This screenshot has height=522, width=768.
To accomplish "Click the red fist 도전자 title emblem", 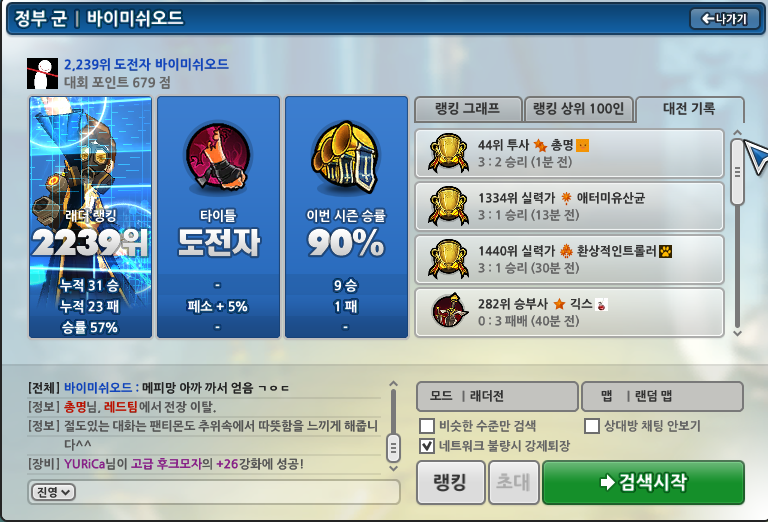I will (x=218, y=157).
